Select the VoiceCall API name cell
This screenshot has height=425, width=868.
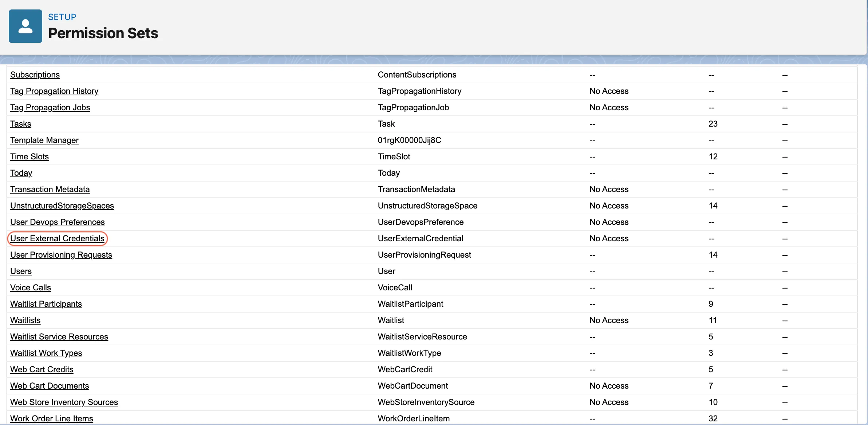click(x=395, y=287)
